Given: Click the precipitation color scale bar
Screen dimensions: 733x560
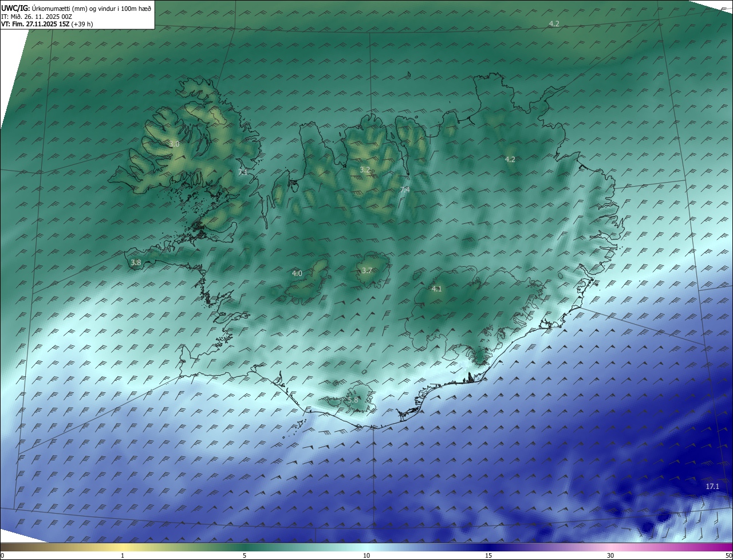Looking at the screenshot, I should 366,547.
